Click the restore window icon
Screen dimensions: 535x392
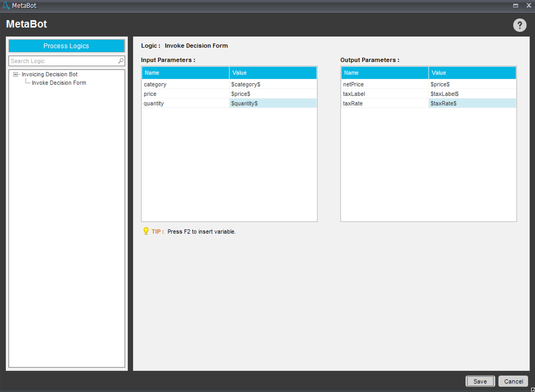pyautogui.click(x=515, y=6)
